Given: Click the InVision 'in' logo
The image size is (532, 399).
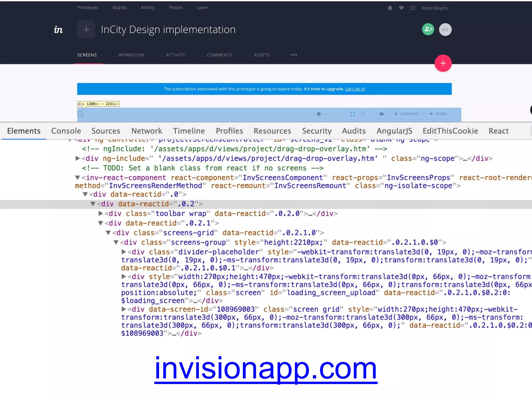Looking at the screenshot, I should pyautogui.click(x=58, y=30).
